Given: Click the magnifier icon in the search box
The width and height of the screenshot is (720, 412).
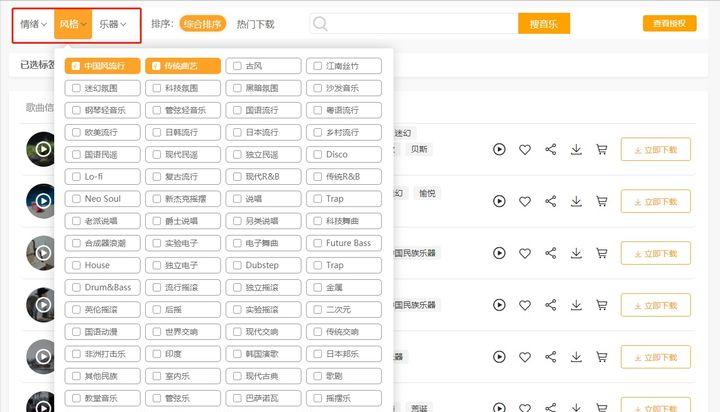Looking at the screenshot, I should (320, 24).
